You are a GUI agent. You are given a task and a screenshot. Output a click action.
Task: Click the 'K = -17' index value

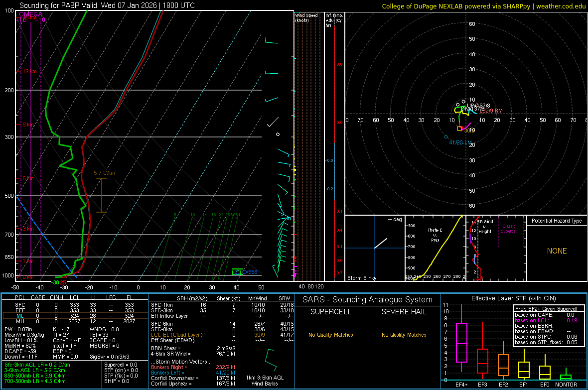tap(61, 329)
